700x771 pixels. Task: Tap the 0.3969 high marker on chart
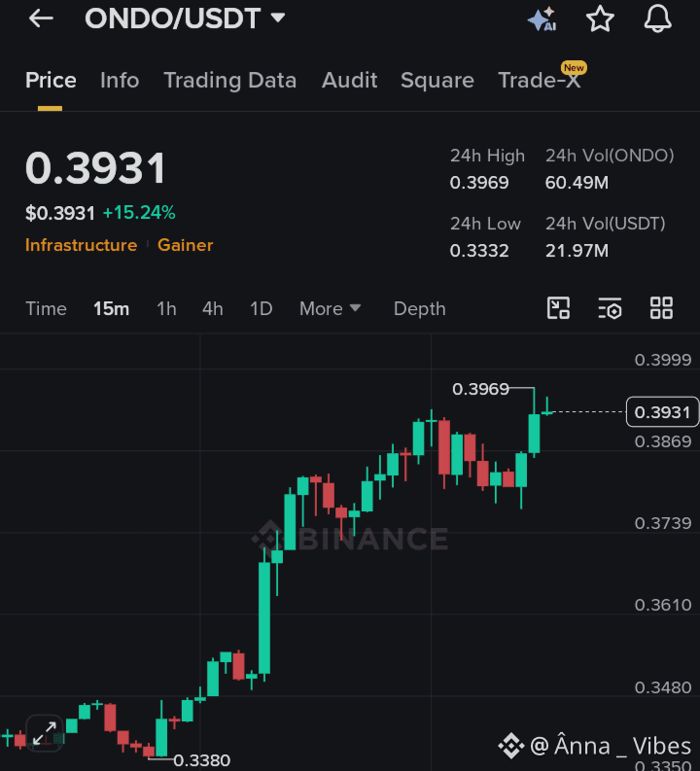click(x=480, y=389)
